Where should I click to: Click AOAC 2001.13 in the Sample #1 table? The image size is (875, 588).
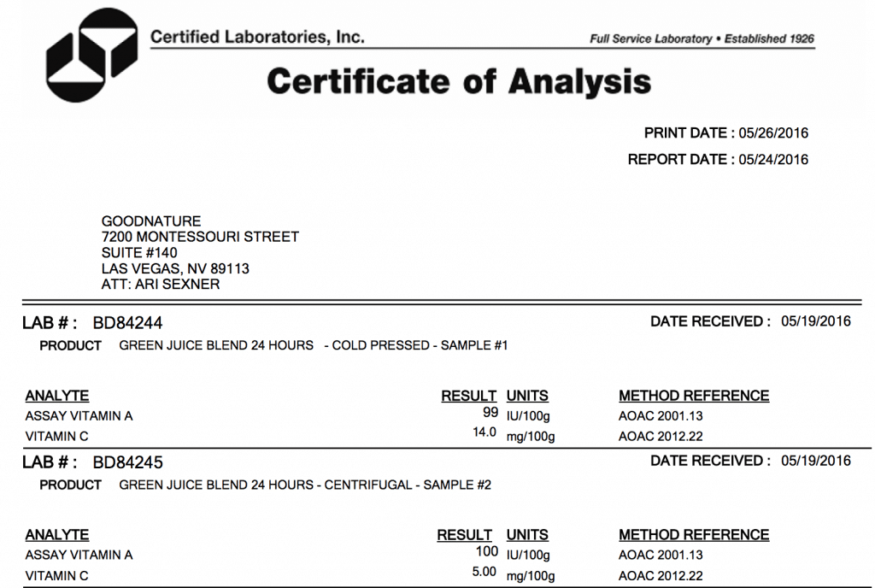click(661, 416)
